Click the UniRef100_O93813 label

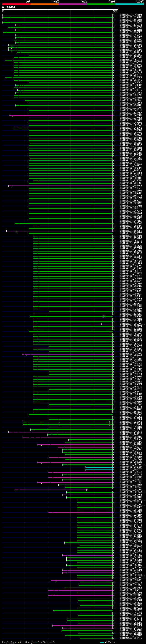131,276
